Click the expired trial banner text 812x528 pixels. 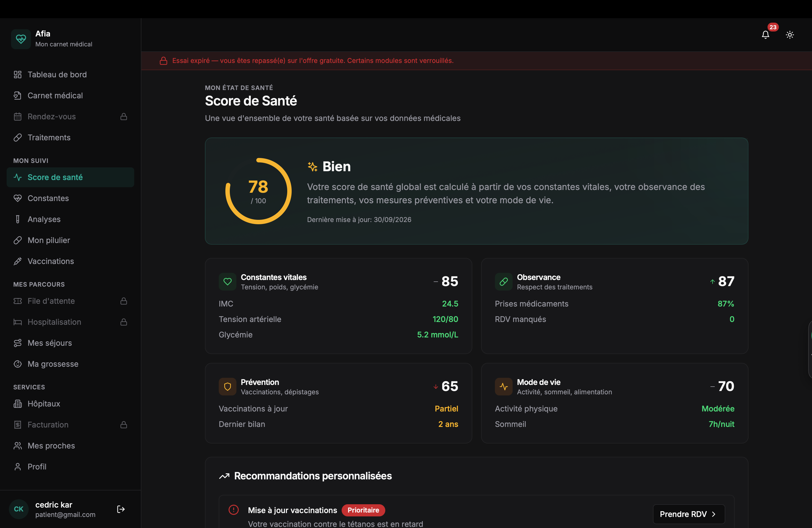coord(313,61)
